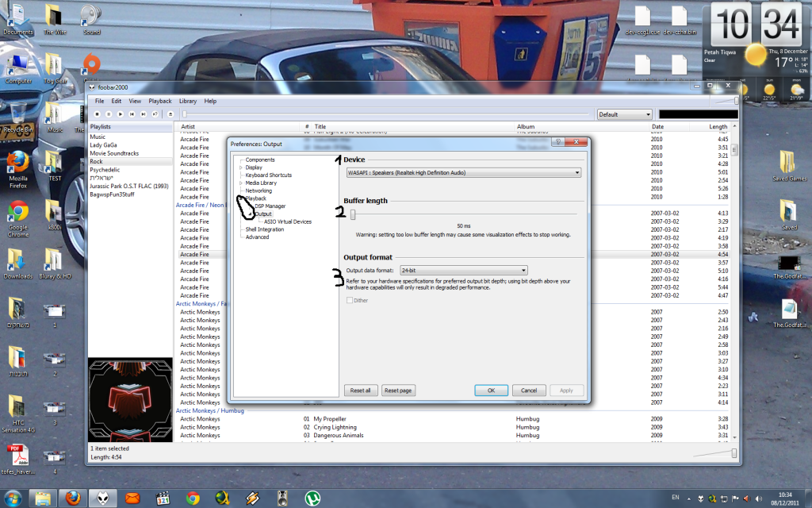Select Keyboard Shortcuts in preferences tree
The image size is (812, 508).
tap(268, 175)
